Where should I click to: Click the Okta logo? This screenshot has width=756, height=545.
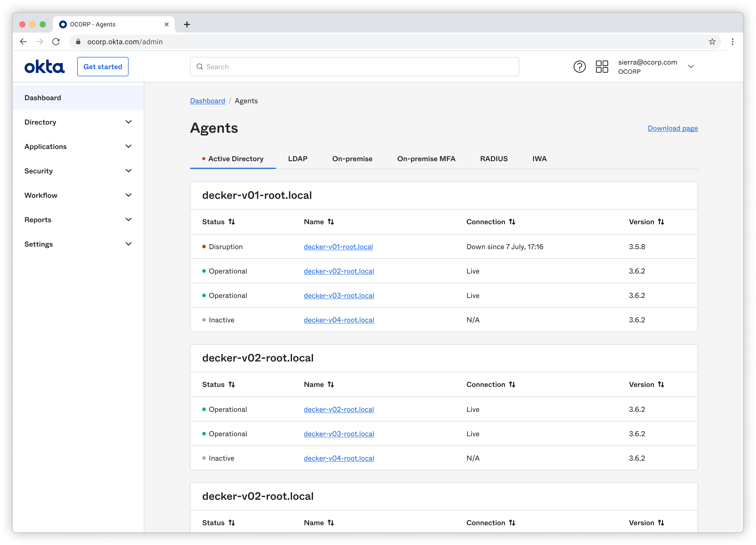tap(44, 67)
